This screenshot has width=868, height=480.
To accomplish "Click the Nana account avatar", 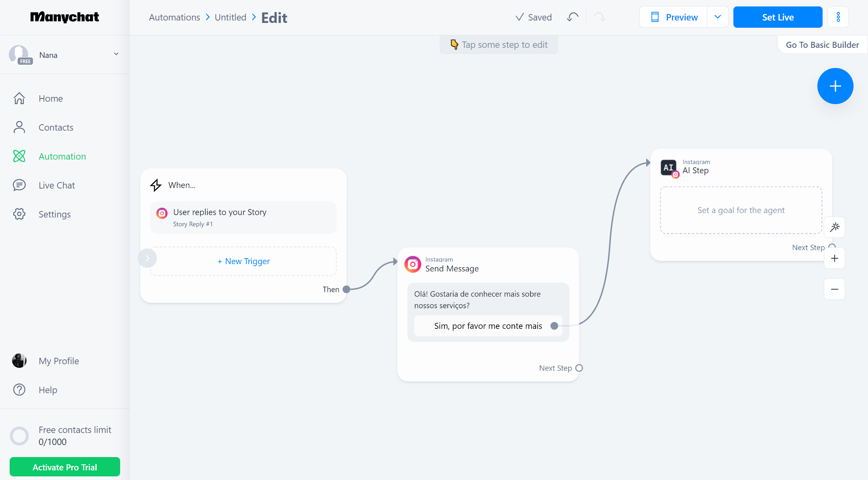I will click(19, 55).
